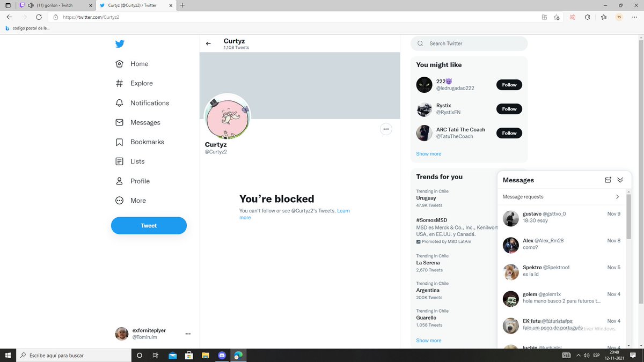644x362 pixels.
Task: Open new message compose icon in Messages drawer
Action: (x=608, y=180)
